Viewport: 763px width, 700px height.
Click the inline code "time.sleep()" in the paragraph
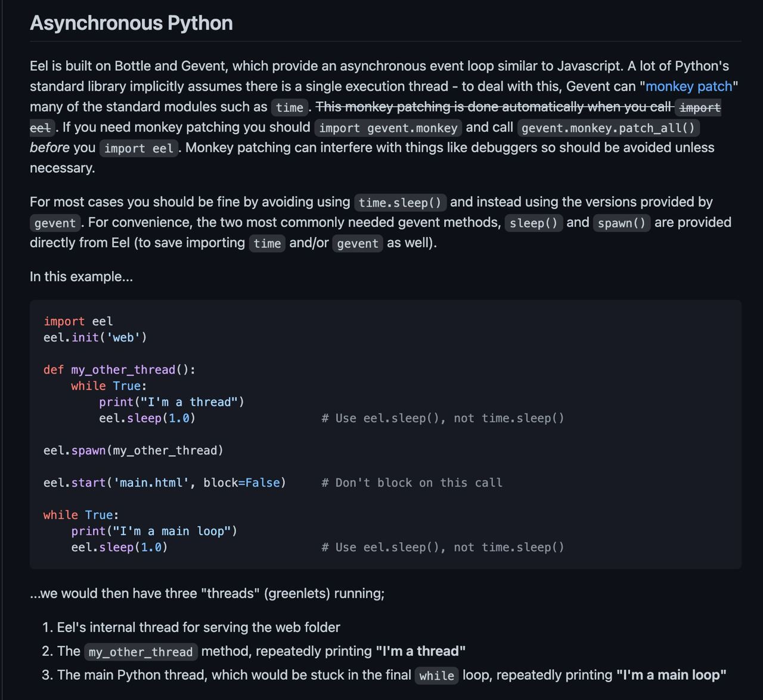pyautogui.click(x=400, y=203)
